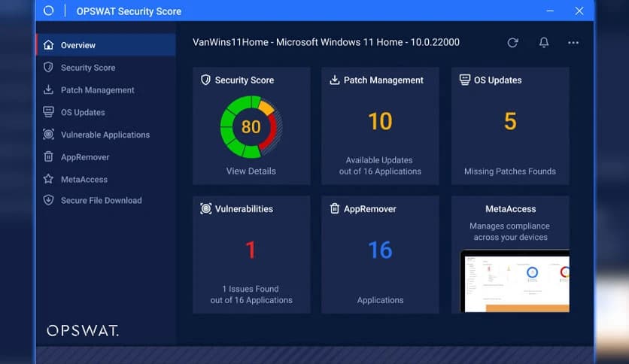
Task: Click the OS Updates monitor icon in sidebar
Action: pos(49,112)
